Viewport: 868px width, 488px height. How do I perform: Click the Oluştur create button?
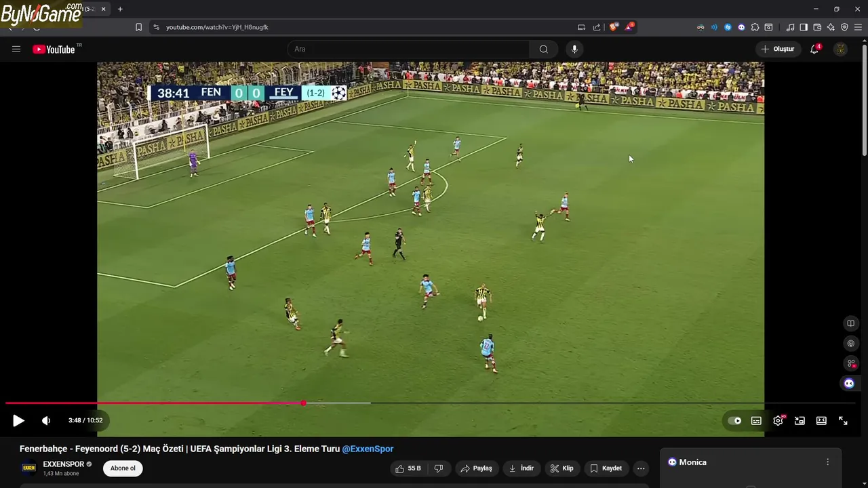(x=777, y=49)
